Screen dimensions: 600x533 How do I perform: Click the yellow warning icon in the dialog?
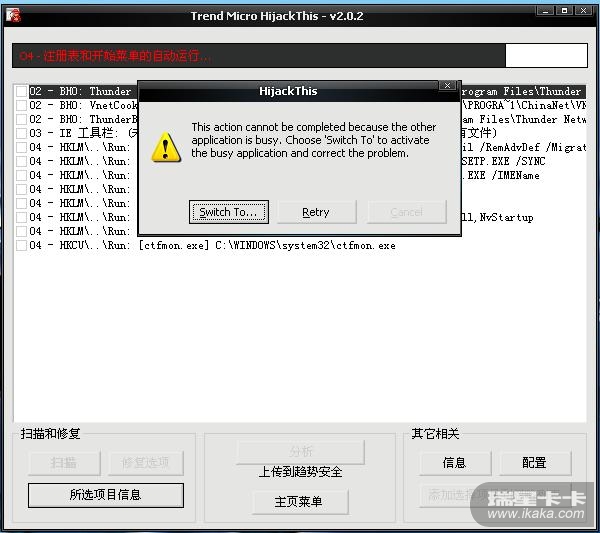(166, 147)
